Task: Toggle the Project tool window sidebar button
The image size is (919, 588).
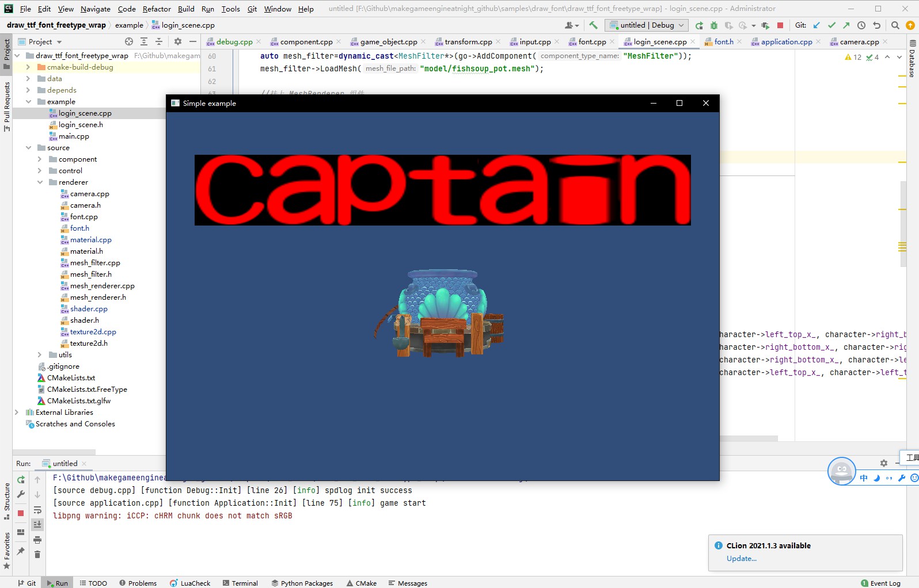Action: tap(6, 54)
